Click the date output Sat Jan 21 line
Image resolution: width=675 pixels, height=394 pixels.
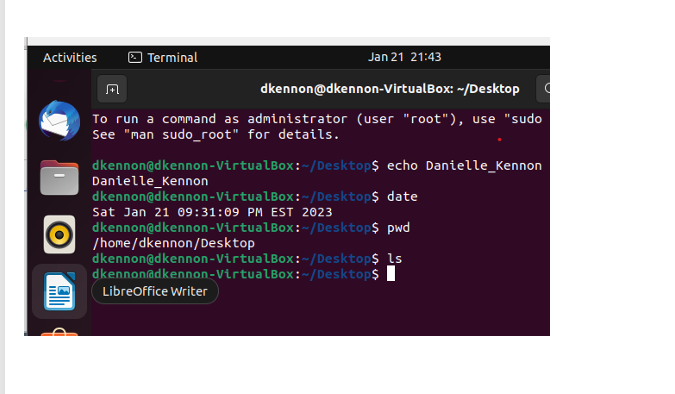click(212, 212)
